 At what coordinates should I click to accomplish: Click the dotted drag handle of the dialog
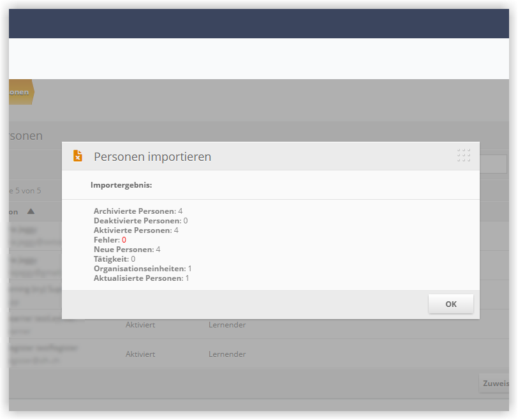pyautogui.click(x=464, y=155)
